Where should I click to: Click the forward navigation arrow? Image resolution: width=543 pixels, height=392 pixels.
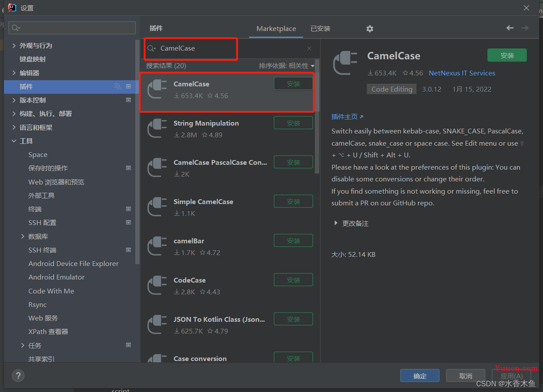click(x=525, y=28)
